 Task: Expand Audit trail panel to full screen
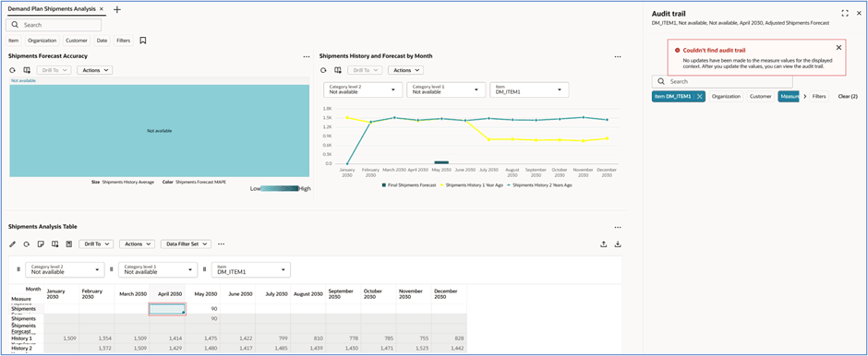coord(845,13)
